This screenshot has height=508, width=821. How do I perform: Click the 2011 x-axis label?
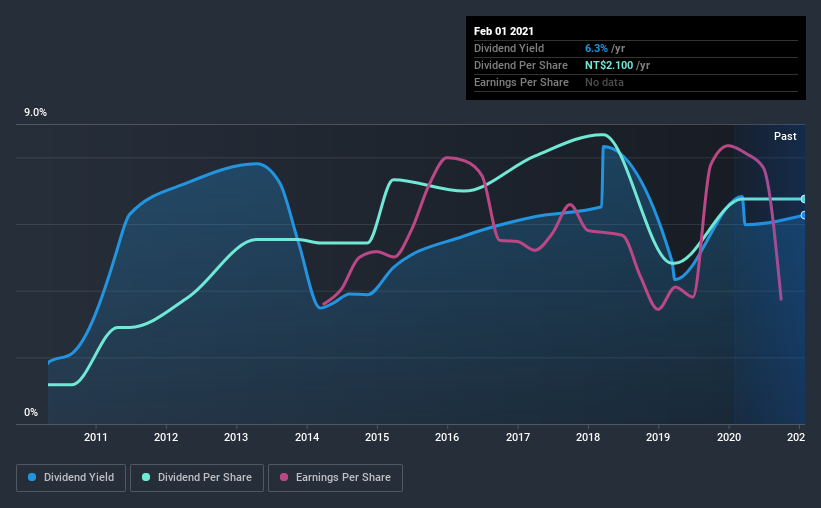pos(95,437)
